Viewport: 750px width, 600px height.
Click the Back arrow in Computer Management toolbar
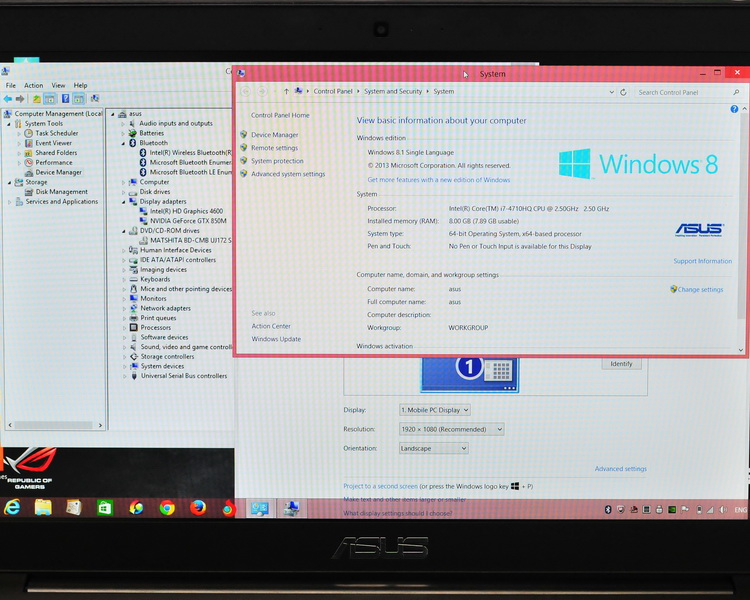[x=8, y=99]
